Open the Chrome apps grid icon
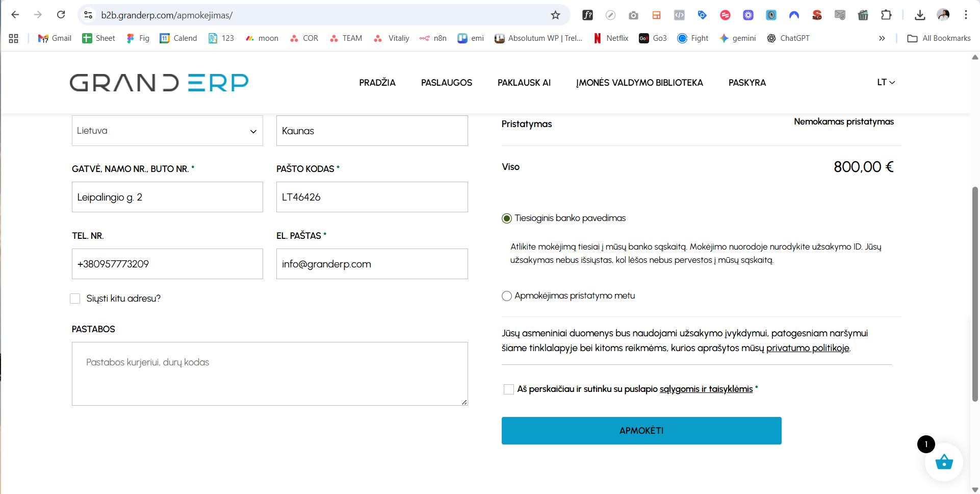The image size is (980, 494). (x=14, y=38)
